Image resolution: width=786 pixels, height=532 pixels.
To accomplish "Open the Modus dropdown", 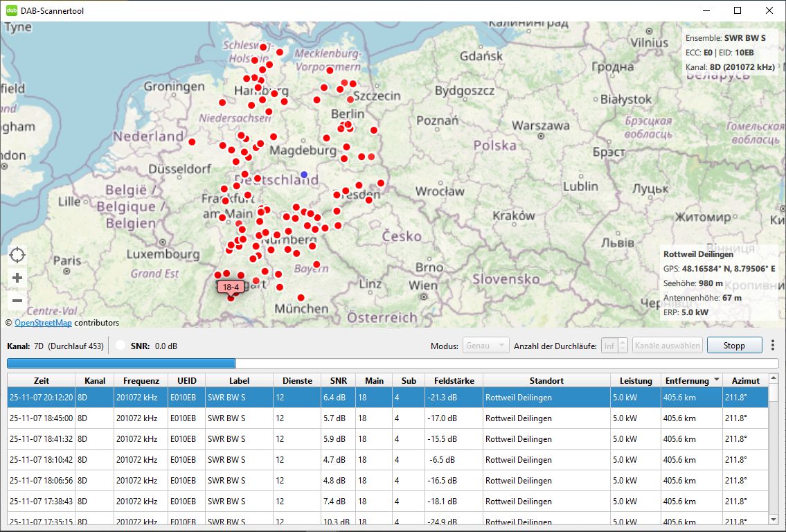I will tap(487, 345).
